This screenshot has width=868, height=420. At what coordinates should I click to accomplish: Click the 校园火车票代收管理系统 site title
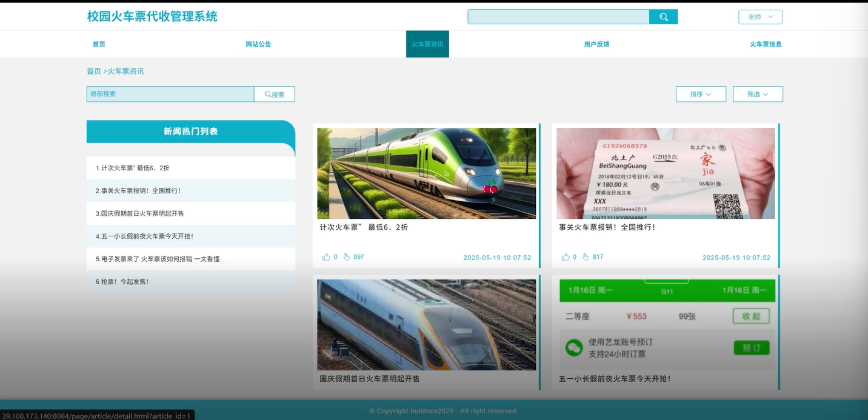152,16
